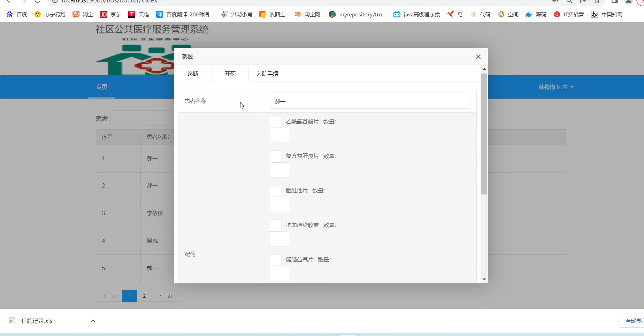Click the dialog scrollbar down arrow
This screenshot has height=336, width=644.
coord(484,279)
